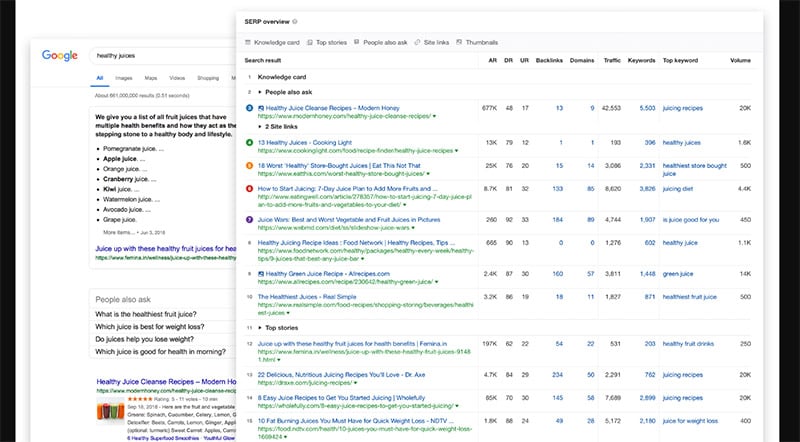Switch to the Images tab in Google
The image size is (800, 442).
pyautogui.click(x=123, y=78)
